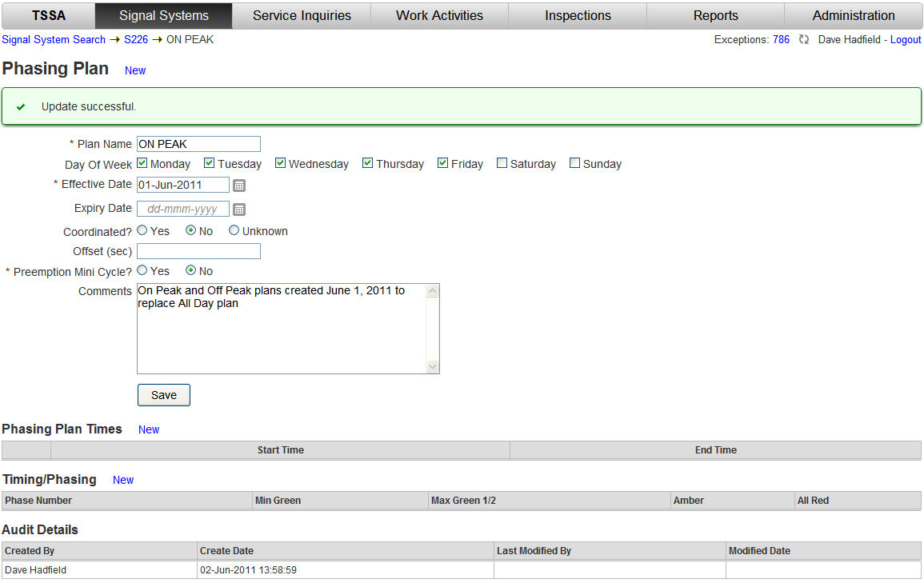Viewport: 924px width, 583px height.
Task: Uncheck the Monday checkbox
Action: pos(142,163)
